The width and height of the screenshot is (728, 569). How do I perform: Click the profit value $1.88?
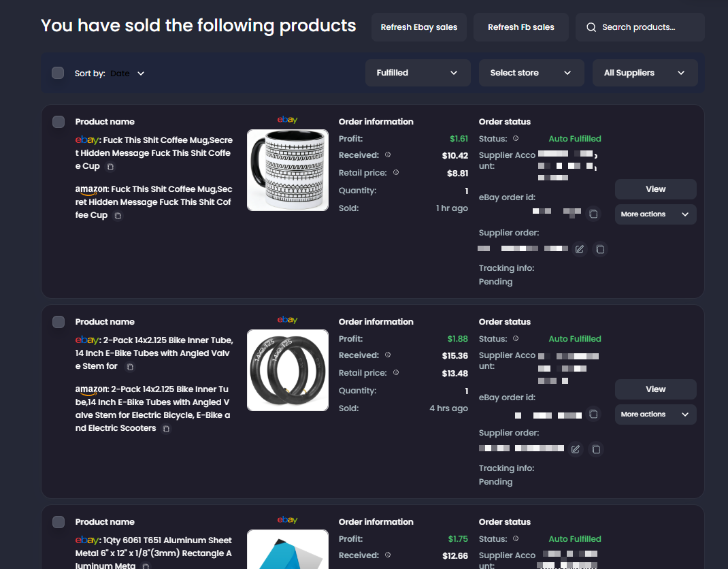[x=457, y=339]
